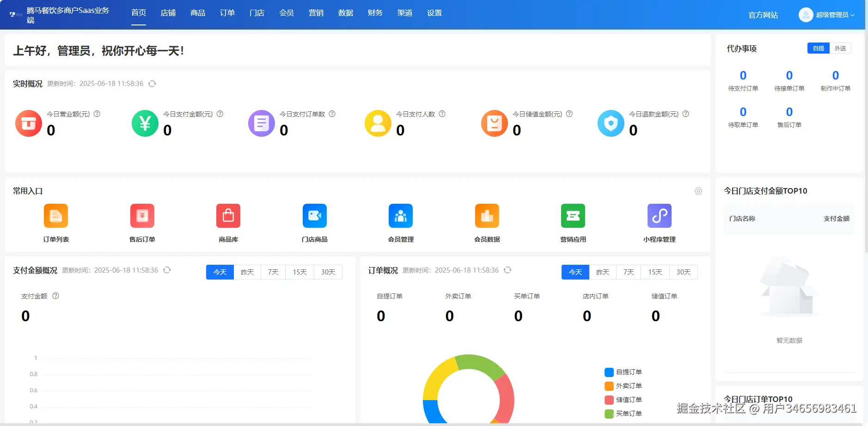Open the 数据 menu
868x426 pixels.
[x=346, y=13]
